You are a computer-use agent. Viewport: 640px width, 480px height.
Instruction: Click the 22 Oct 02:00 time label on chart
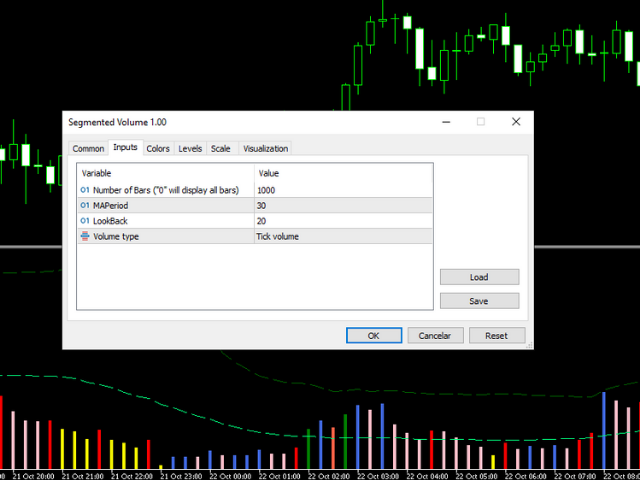(x=329, y=476)
